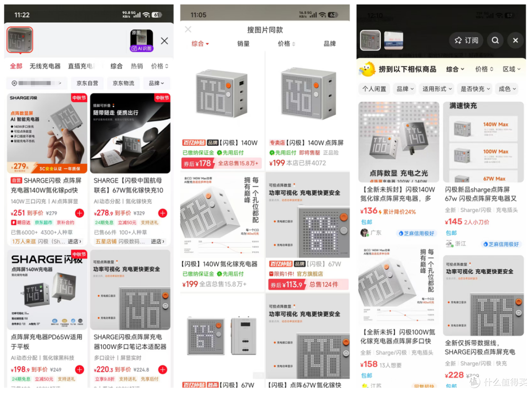Image resolution: width=532 pixels, height=393 pixels.
Task: Switch to 无线充电器 category tab
Action: [x=45, y=66]
